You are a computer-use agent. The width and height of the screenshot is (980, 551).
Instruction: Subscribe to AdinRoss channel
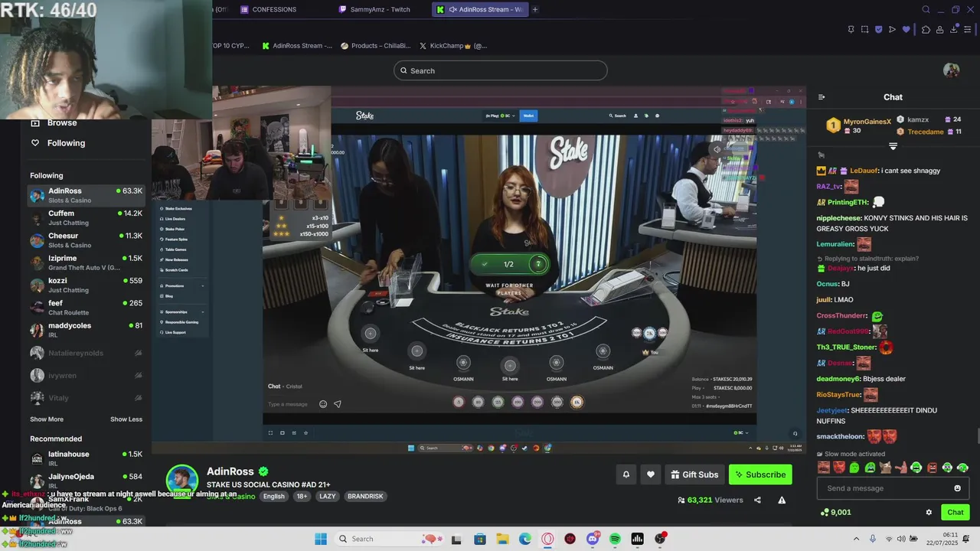coord(760,474)
